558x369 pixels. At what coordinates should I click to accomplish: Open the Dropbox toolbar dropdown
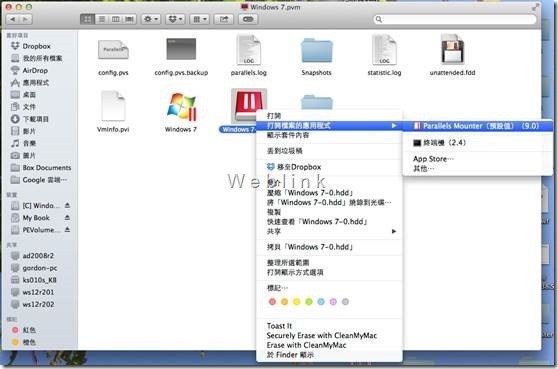[x=175, y=19]
